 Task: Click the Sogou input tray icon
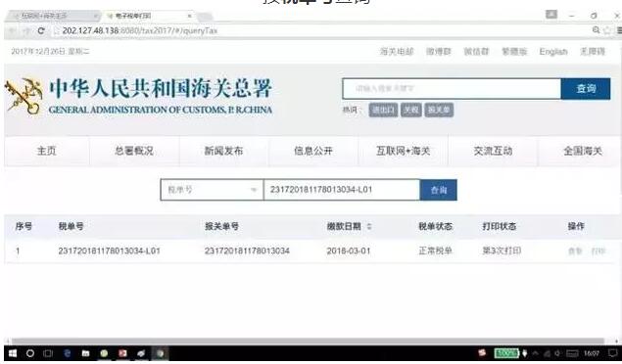pos(482,353)
